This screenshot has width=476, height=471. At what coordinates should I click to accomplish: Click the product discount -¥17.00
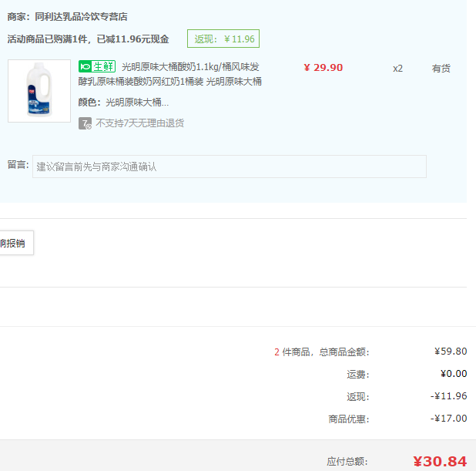(x=449, y=419)
